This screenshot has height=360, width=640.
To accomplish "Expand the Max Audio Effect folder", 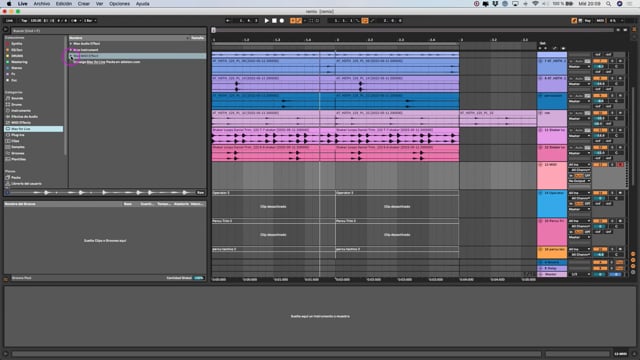I will point(71,44).
